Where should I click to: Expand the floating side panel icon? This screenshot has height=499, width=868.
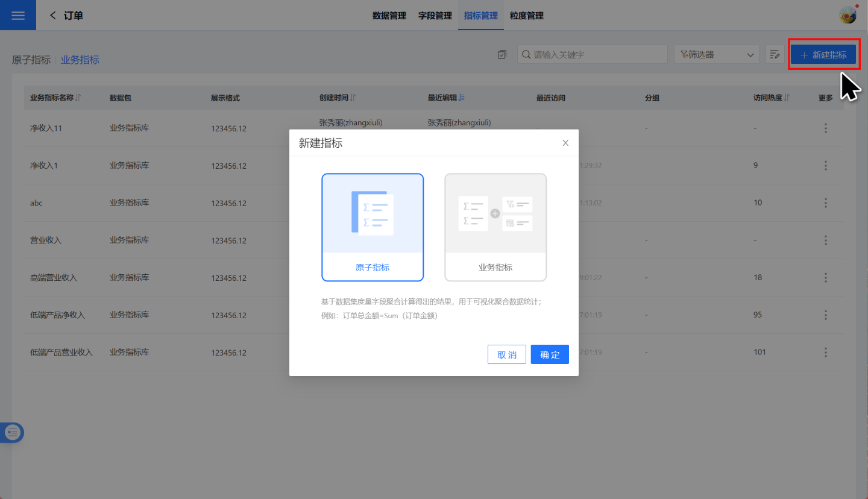click(13, 432)
